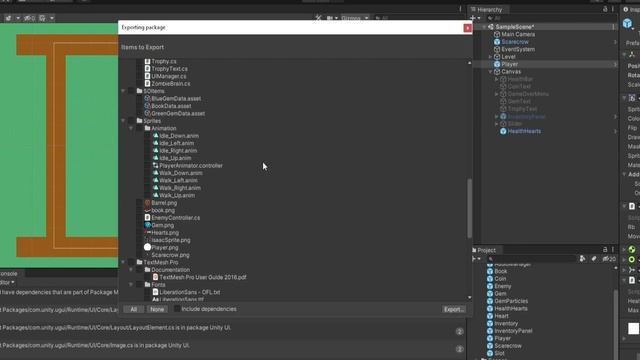Open the Scarecrow prefab arrow in Hierarchy
640x360 pixels.
click(x=615, y=42)
